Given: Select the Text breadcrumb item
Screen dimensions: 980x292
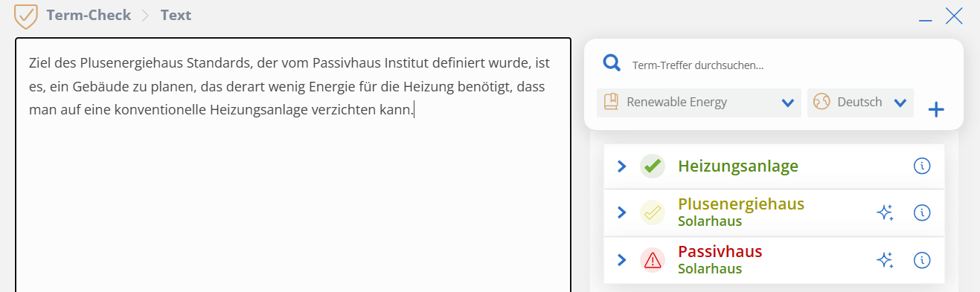Looking at the screenshot, I should [176, 15].
